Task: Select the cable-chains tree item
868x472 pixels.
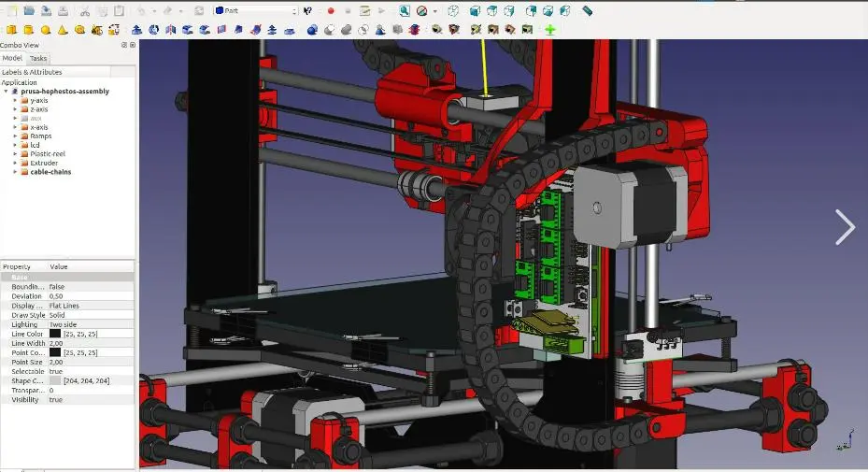Action: pos(50,172)
